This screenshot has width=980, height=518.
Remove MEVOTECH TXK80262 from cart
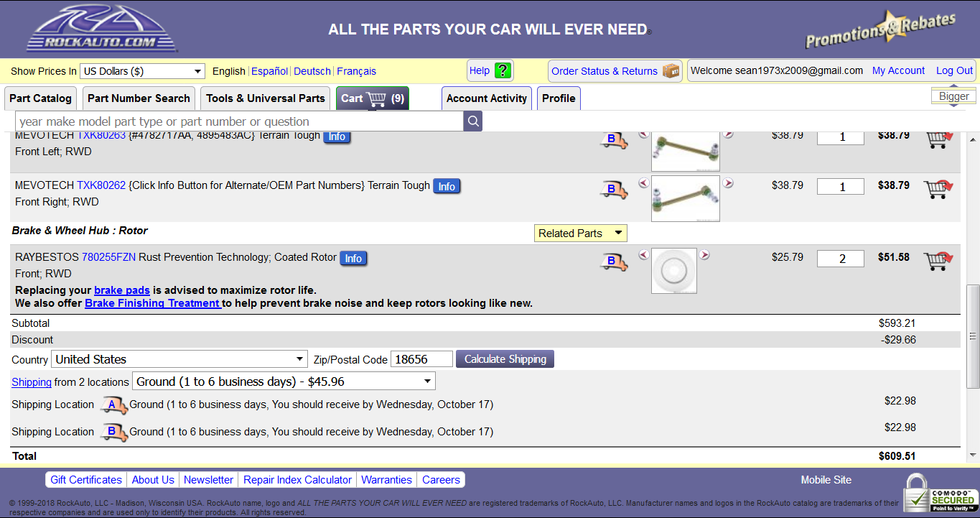click(x=938, y=188)
